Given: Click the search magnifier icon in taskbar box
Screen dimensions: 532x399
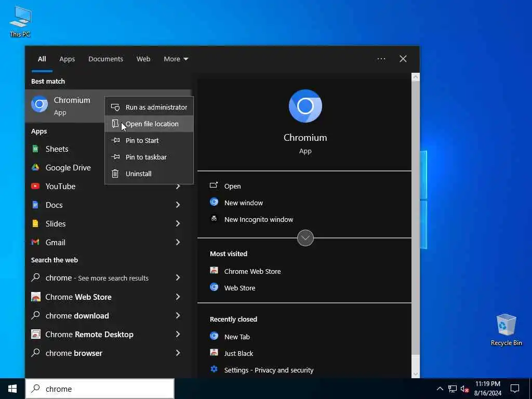Looking at the screenshot, I should coord(36,389).
